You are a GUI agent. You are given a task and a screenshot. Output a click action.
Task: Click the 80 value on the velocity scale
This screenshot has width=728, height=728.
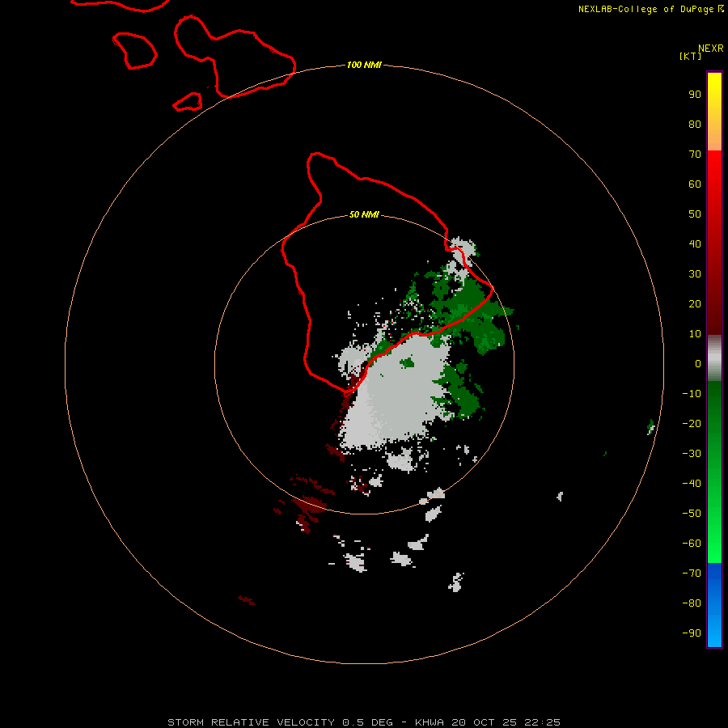click(x=695, y=125)
